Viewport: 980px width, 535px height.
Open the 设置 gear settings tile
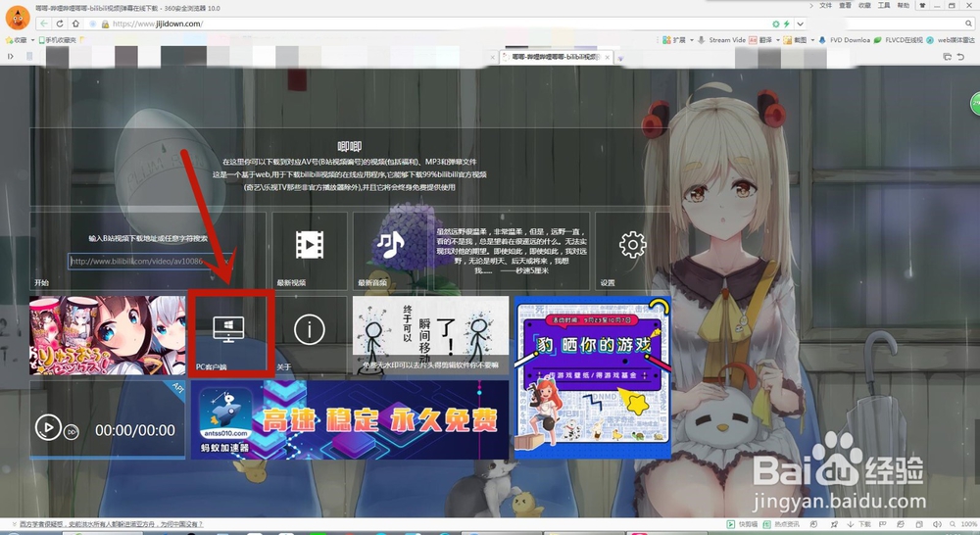[x=632, y=251]
